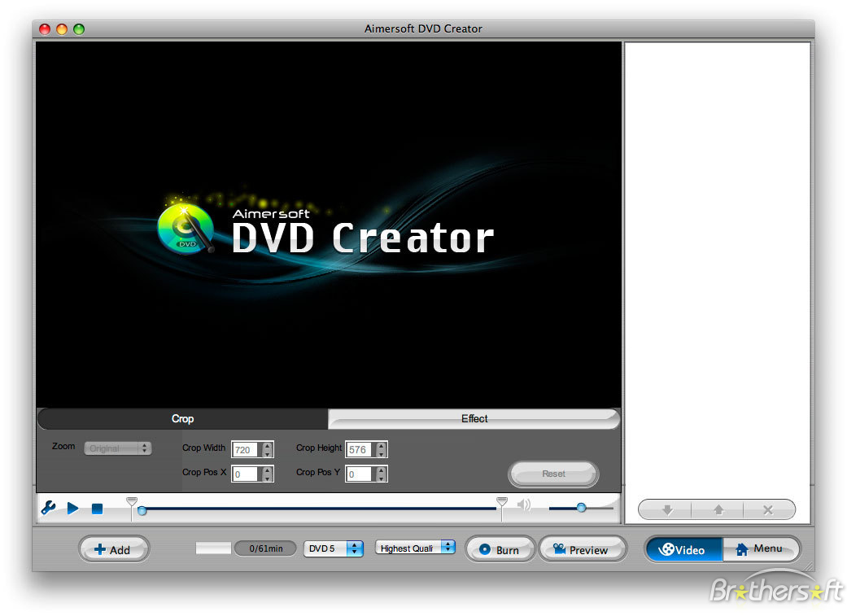Click the Add button to import files
Image resolution: width=847 pixels, height=616 pixels.
point(113,549)
